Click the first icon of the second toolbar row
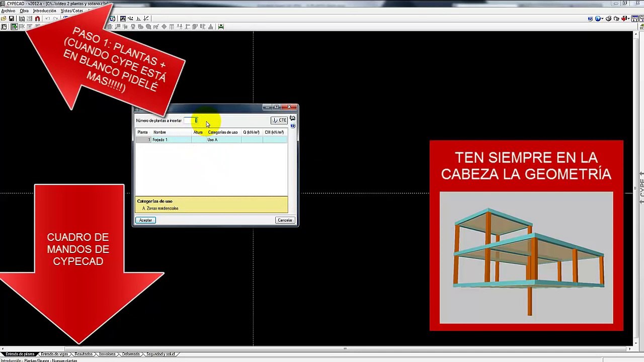 [4, 27]
